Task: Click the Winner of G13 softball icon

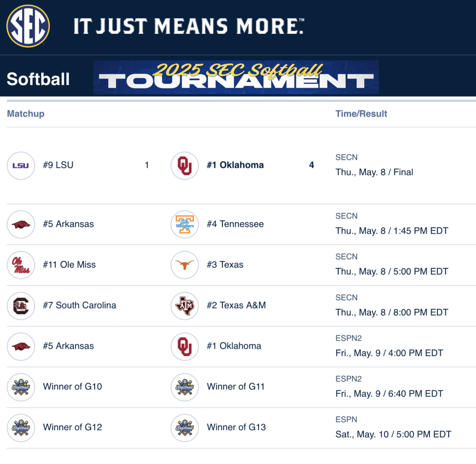Action: click(x=184, y=428)
